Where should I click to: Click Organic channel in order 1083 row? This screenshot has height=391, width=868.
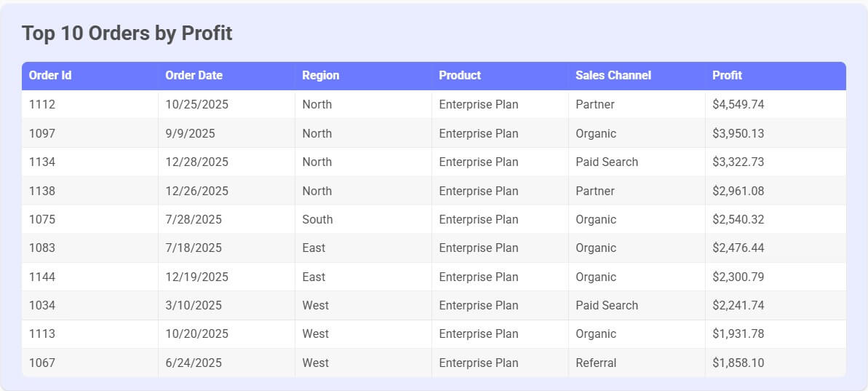596,248
